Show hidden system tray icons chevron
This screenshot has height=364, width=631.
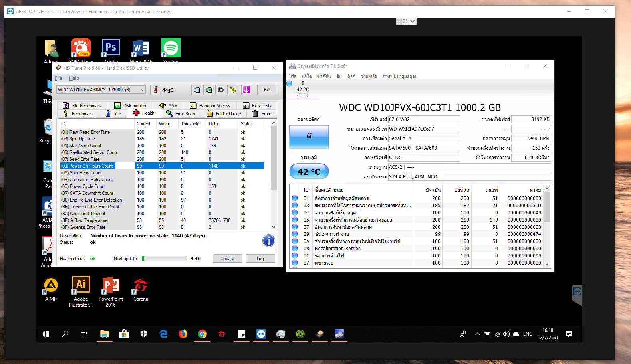tap(477, 334)
